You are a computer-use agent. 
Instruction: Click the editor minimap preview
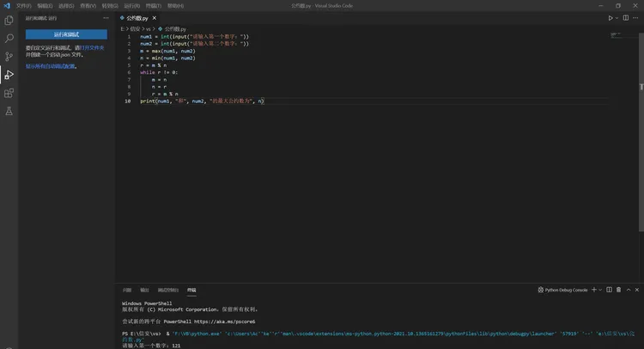click(616, 35)
